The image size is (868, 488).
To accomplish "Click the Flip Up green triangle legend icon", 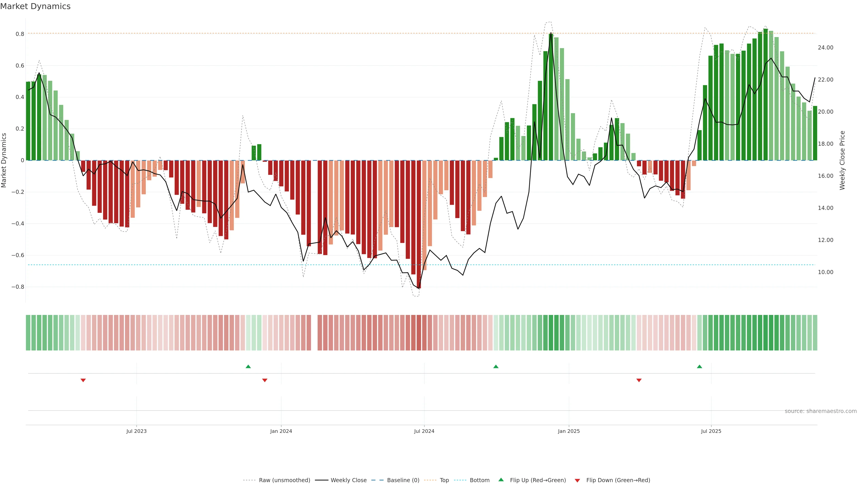I will 501,480.
